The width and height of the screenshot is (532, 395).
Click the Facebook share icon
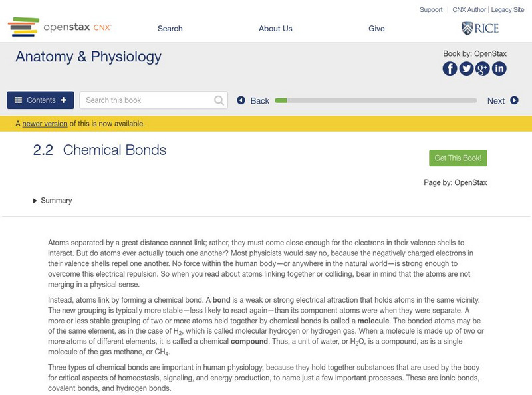(x=450, y=68)
